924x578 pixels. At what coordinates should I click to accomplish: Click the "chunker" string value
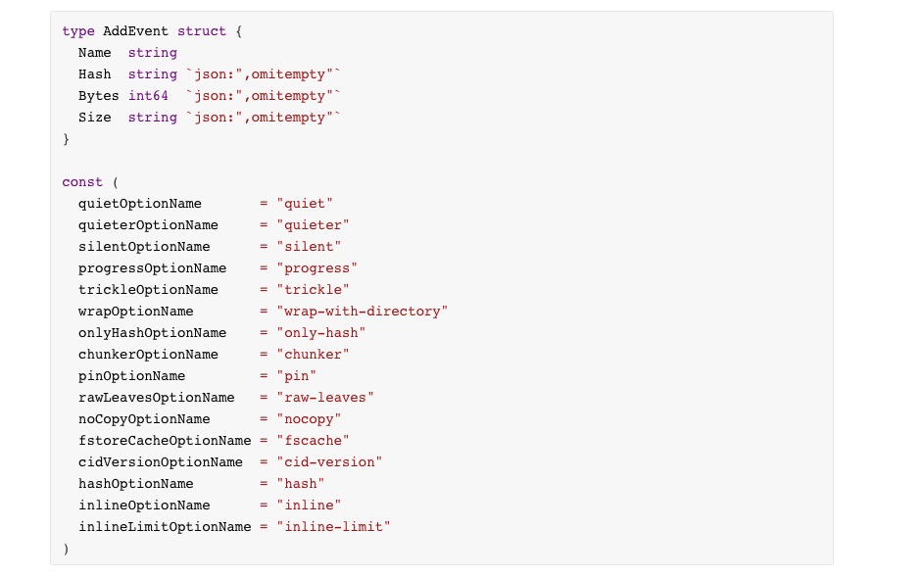tap(313, 355)
